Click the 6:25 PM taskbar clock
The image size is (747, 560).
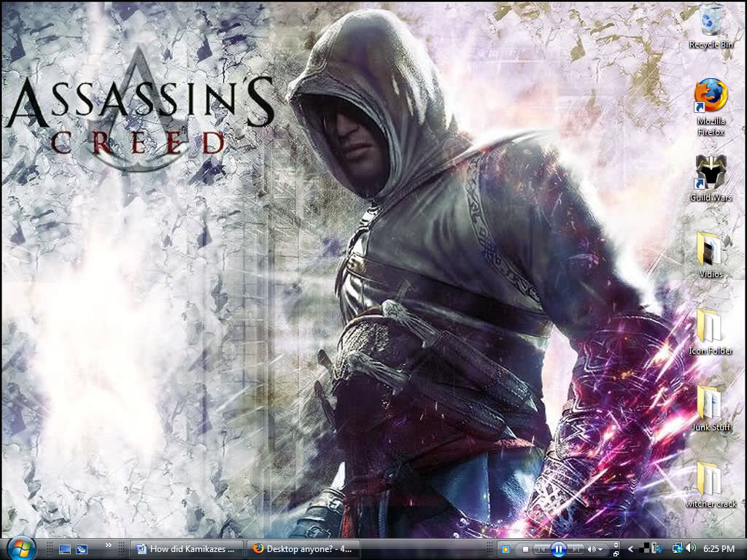coord(719,549)
